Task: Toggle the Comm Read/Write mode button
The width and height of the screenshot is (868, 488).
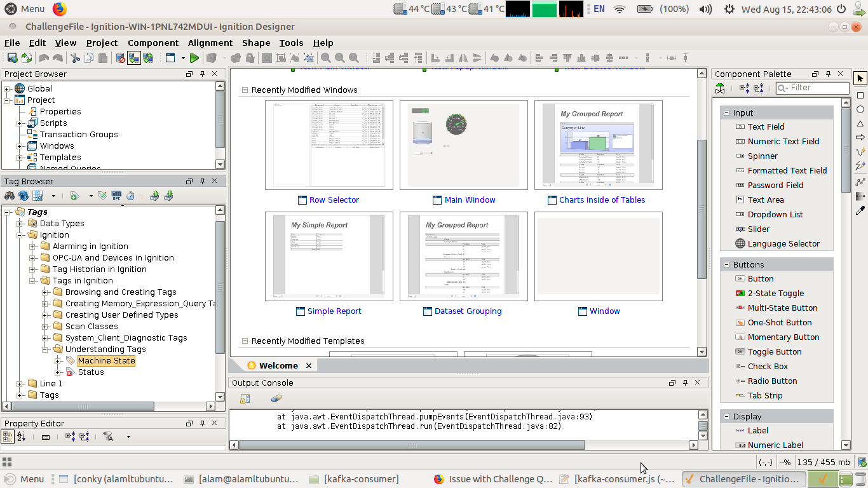Action: (x=148, y=58)
